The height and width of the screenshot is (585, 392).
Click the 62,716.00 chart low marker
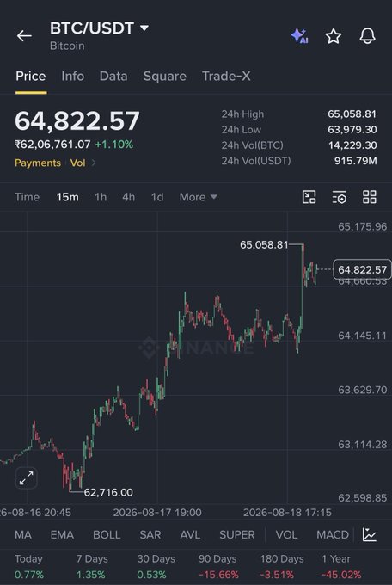point(108,492)
